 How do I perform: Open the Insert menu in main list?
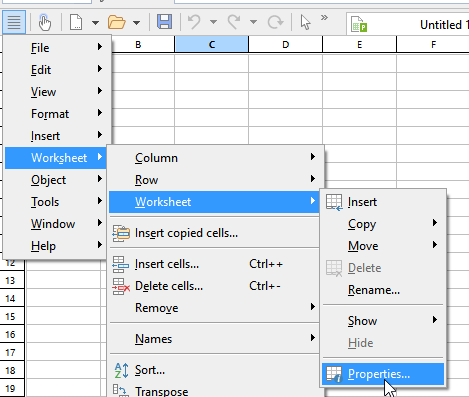coord(57,136)
